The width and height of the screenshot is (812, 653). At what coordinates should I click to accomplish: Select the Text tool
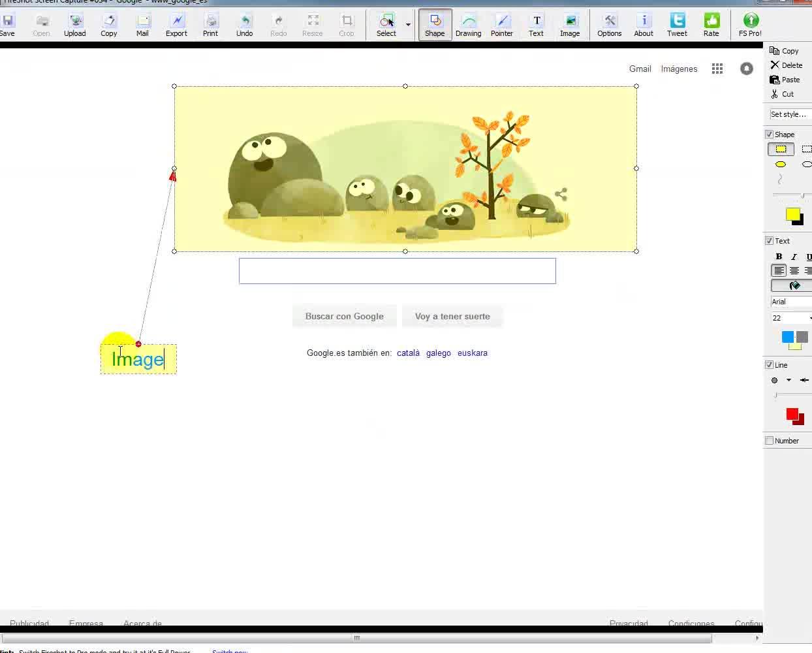click(x=536, y=25)
